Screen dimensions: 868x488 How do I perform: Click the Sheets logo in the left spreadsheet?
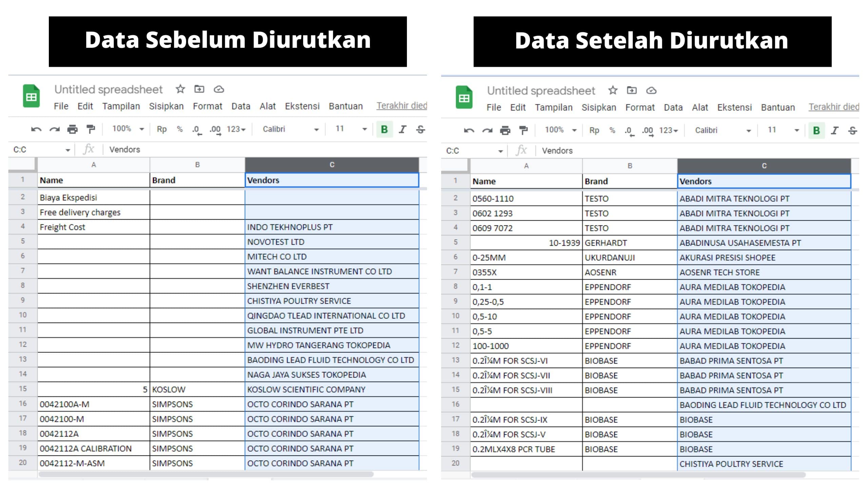pos(31,96)
